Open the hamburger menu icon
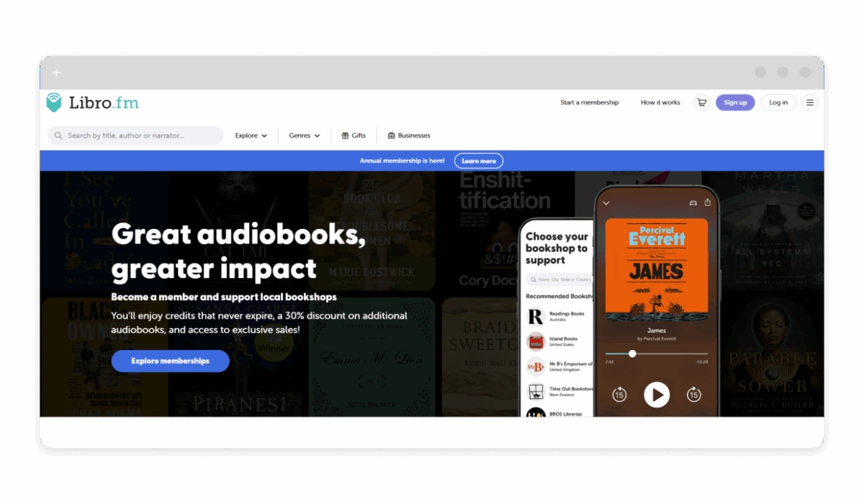Image resolution: width=864 pixels, height=504 pixels. (x=810, y=102)
